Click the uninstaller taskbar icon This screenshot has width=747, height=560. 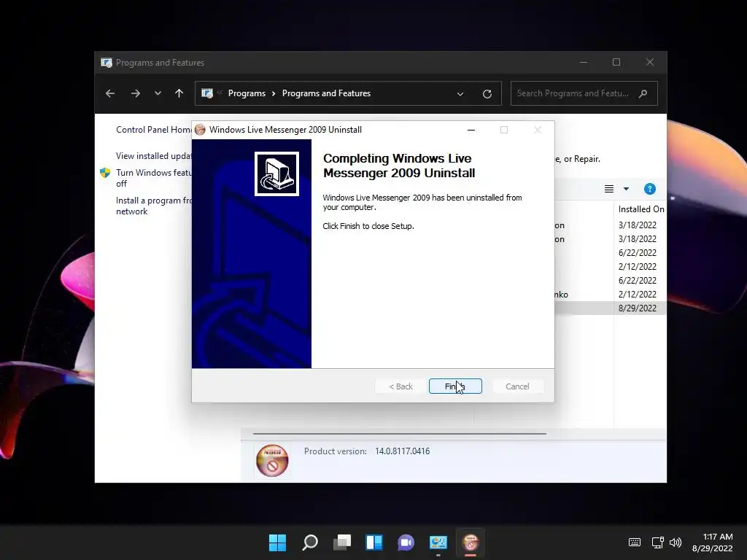click(471, 542)
